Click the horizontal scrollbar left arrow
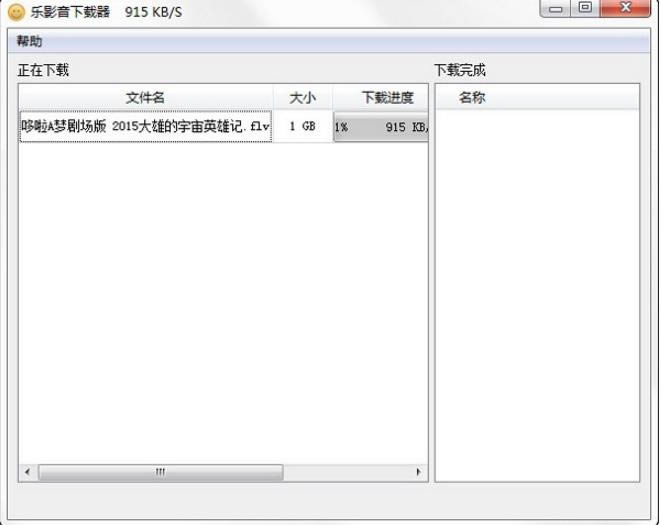 (x=27, y=471)
